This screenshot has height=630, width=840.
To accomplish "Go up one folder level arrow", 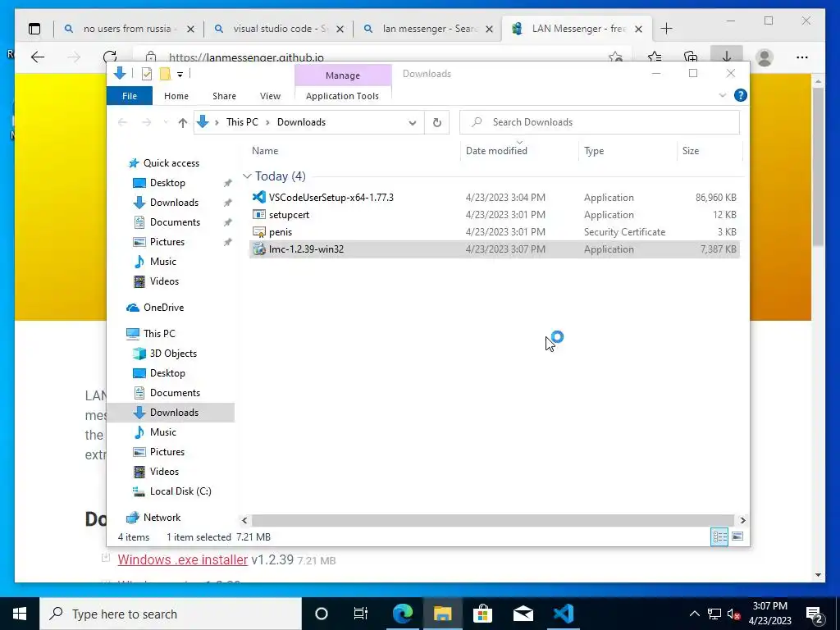I will [183, 123].
